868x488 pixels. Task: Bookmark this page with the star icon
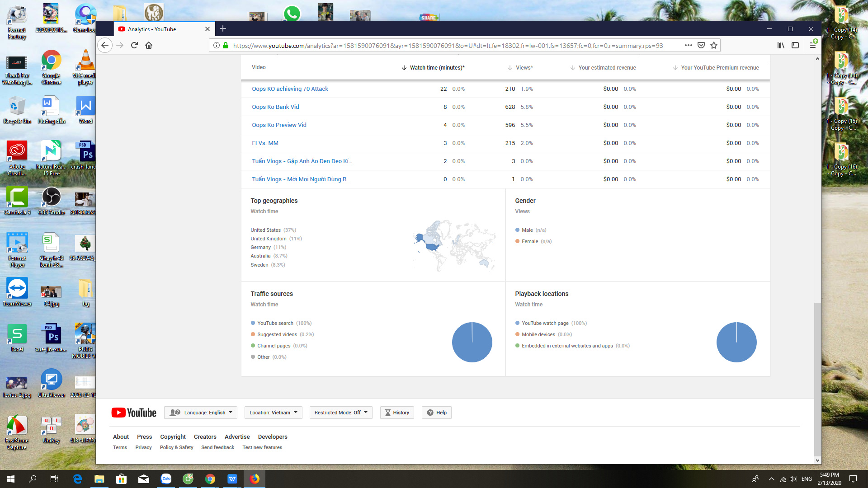tap(714, 45)
